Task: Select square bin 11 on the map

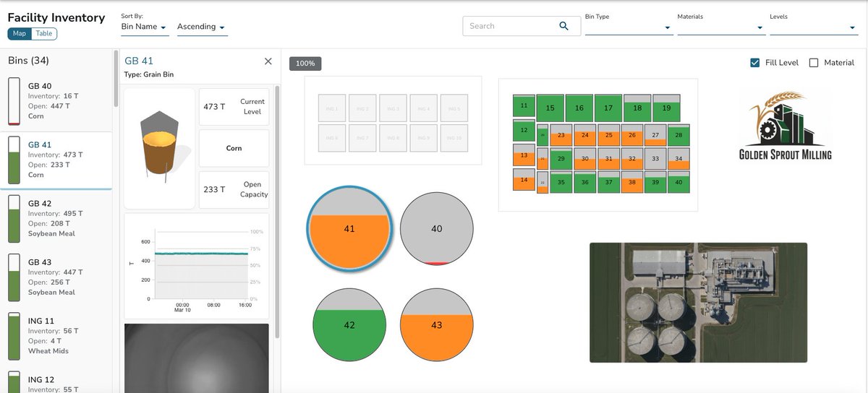Action: (524, 105)
